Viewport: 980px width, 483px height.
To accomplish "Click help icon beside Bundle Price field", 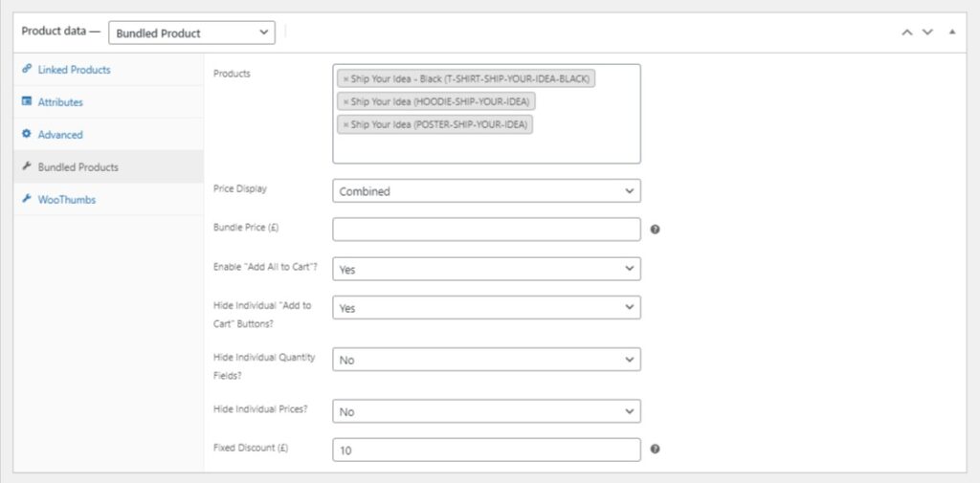I will coord(655,230).
